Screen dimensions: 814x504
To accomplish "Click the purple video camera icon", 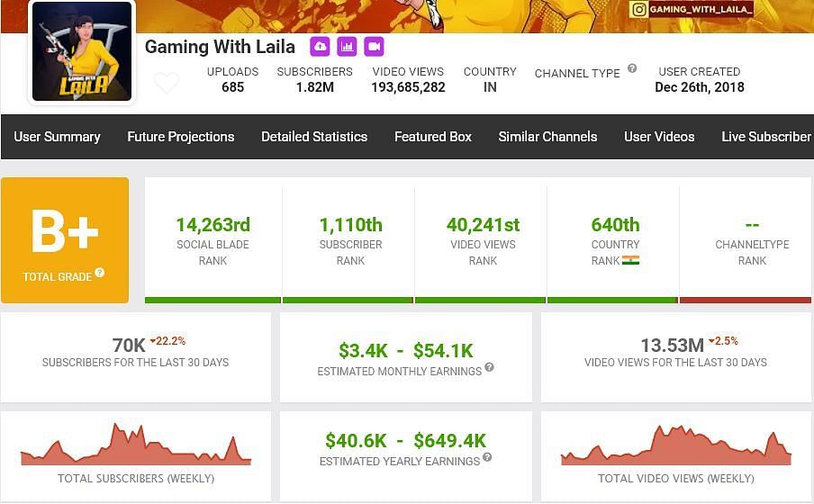I will [374, 47].
